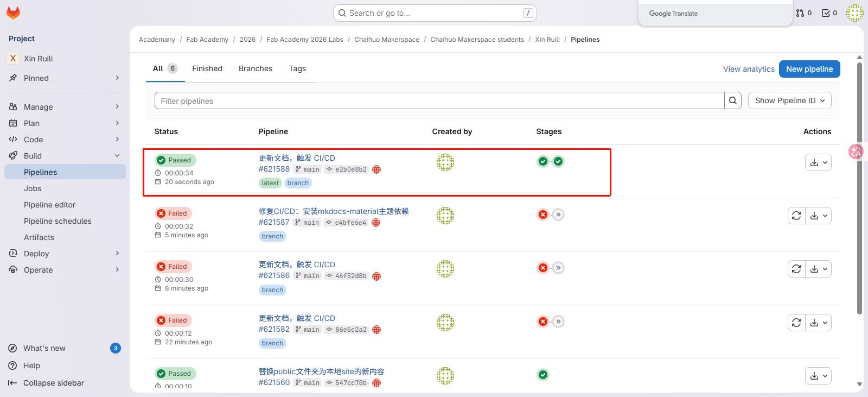Click skipped stage icon of pipeline #621587
Screen dimensions: 868x397
[x=558, y=215]
